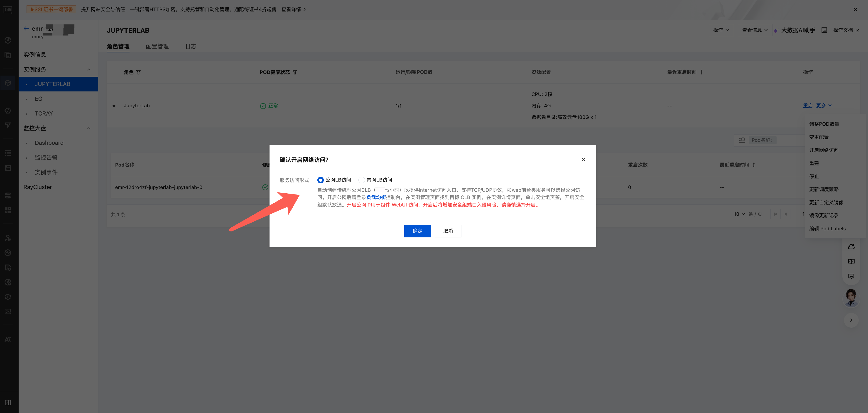Image resolution: width=868 pixels, height=413 pixels.
Task: Collapse the JupyterLab role row
Action: click(114, 106)
